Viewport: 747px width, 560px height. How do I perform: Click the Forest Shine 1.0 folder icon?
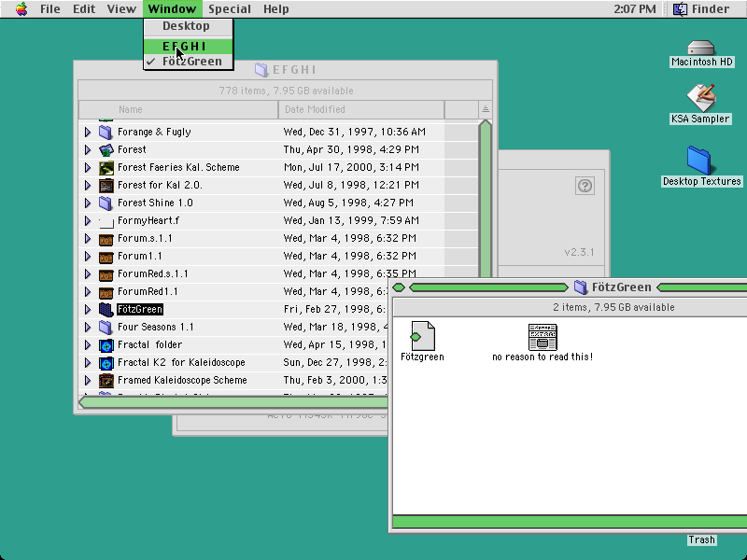(106, 203)
